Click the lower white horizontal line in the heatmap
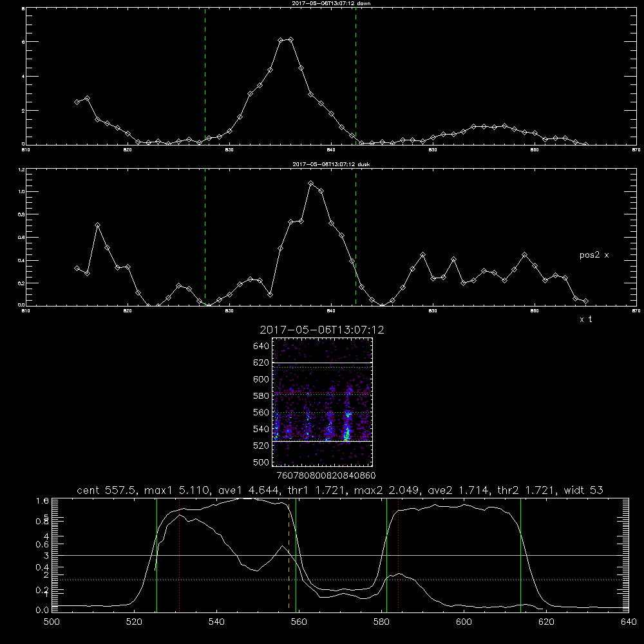This screenshot has height=644, width=644. (x=323, y=441)
